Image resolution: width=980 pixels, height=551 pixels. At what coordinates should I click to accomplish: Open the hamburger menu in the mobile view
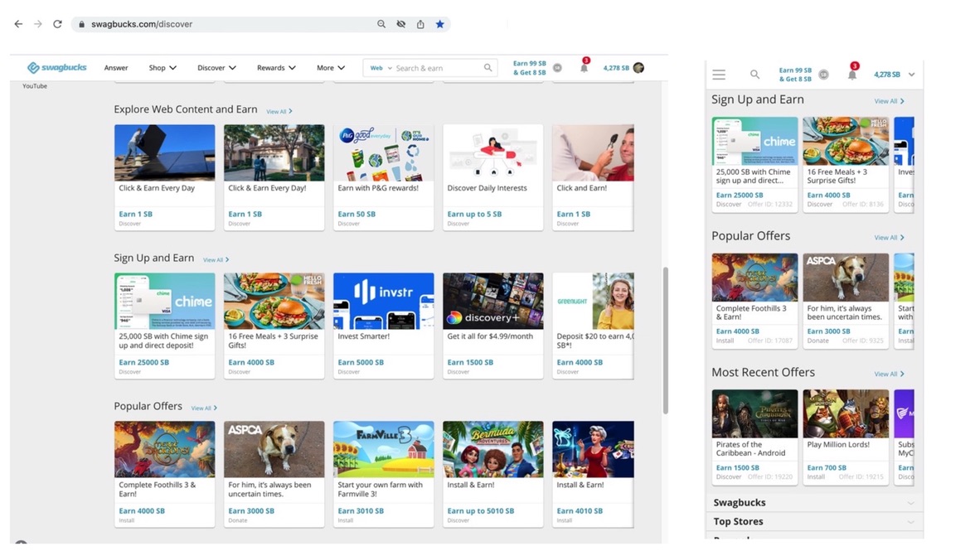[x=719, y=74]
